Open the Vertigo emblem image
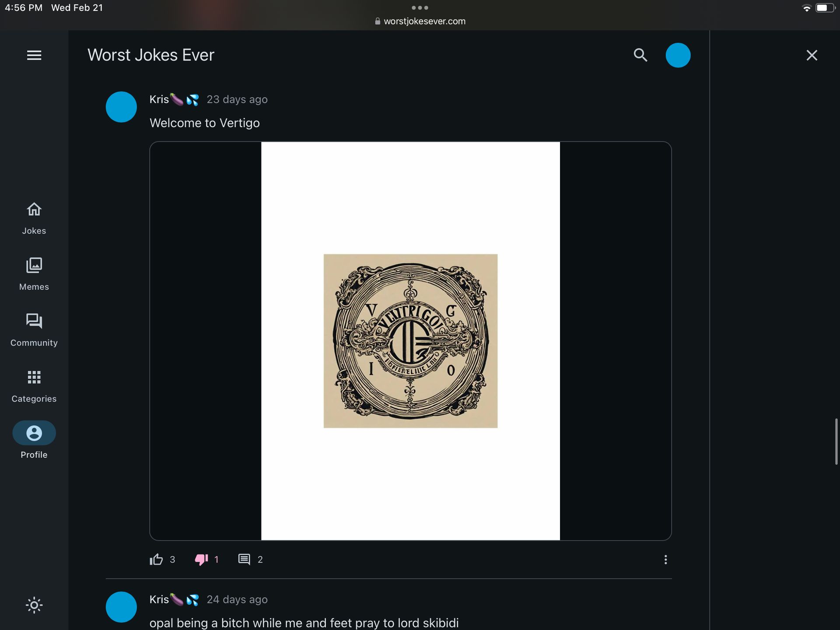 click(x=410, y=341)
